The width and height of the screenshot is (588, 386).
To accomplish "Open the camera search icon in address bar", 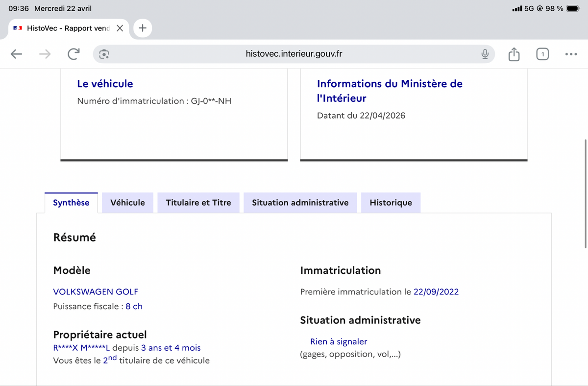I will click(x=104, y=54).
